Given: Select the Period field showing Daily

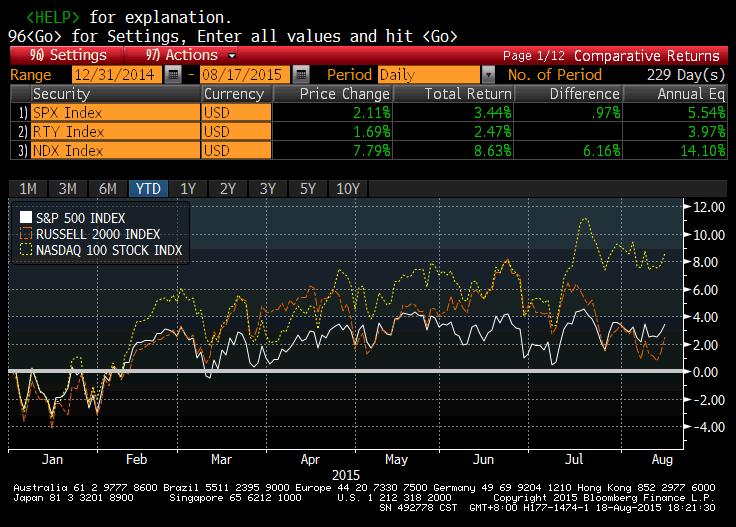Looking at the screenshot, I should [x=429, y=75].
